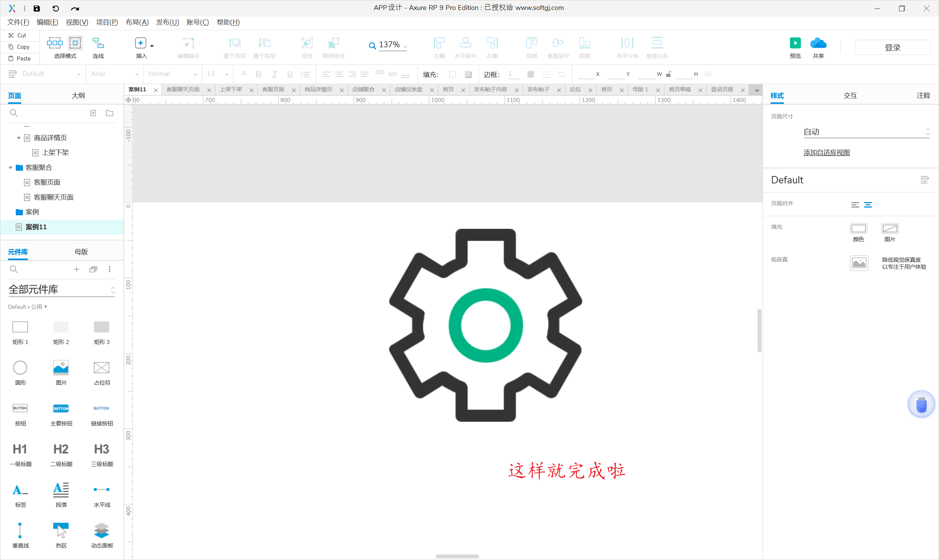Click the Share cloud icon

(818, 43)
